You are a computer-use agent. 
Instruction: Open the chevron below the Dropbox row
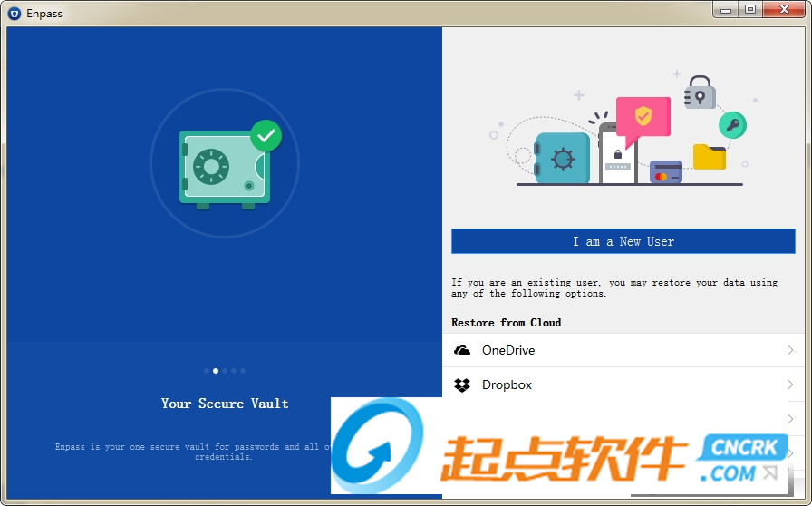click(x=790, y=419)
